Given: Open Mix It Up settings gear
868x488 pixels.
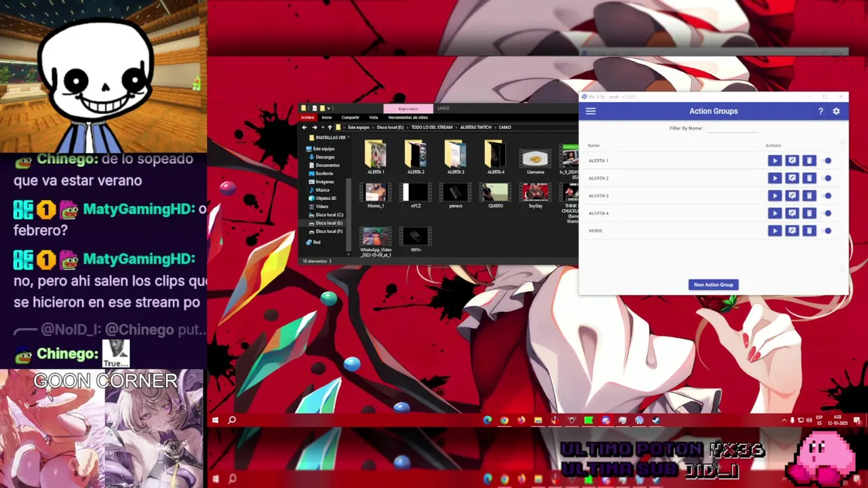Looking at the screenshot, I should pos(836,111).
